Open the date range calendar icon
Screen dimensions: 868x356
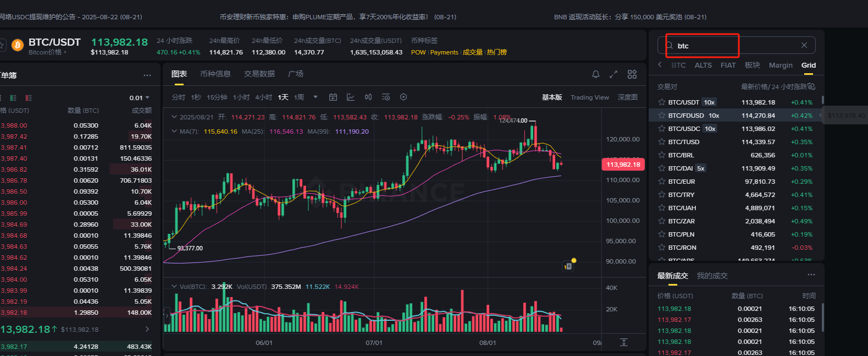333,97
